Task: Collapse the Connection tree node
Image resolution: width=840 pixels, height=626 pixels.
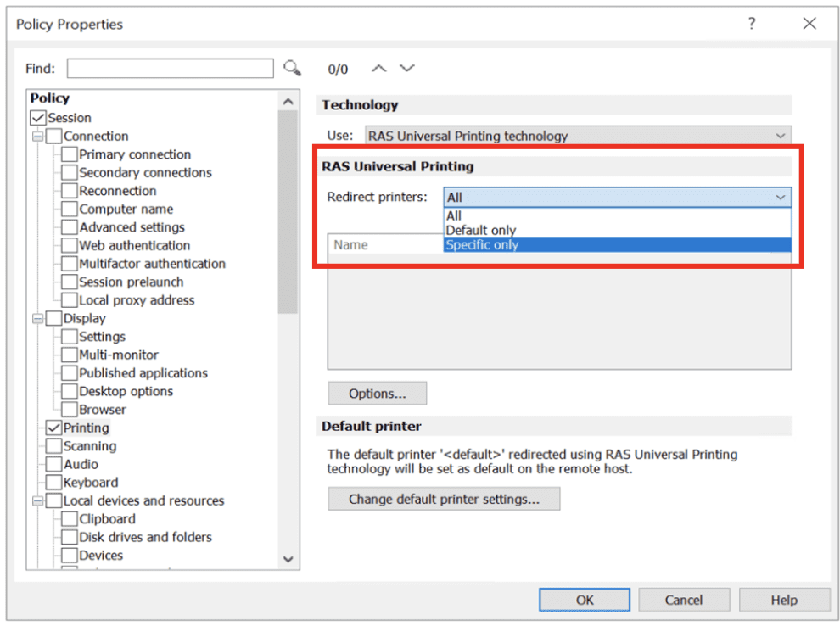Action: 37,137
